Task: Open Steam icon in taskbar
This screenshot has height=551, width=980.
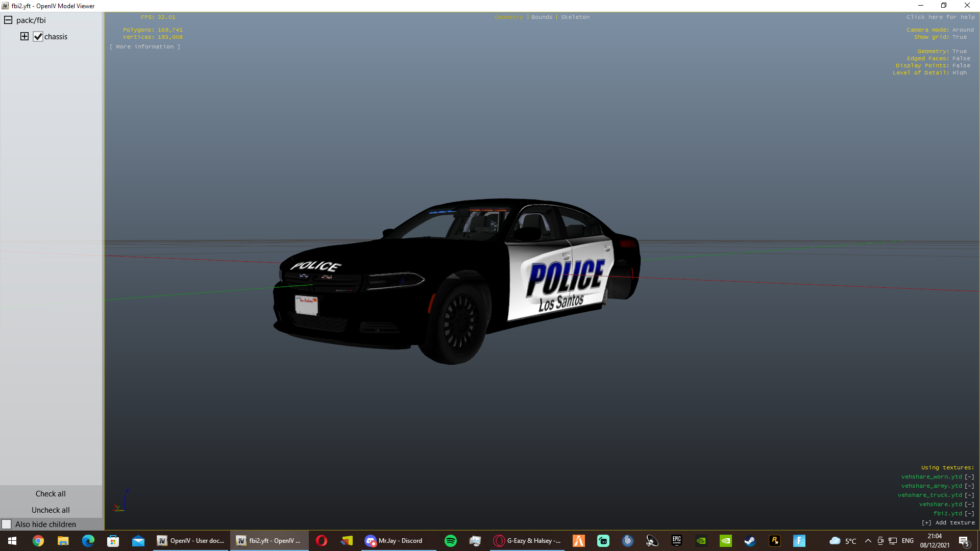Action: [750, 541]
